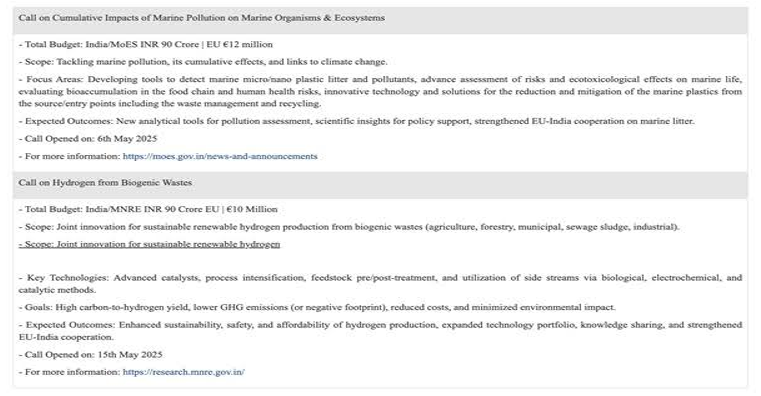Select the Hydrogen from Biogenic Wastes header
The height and width of the screenshot is (396, 761).
(380, 185)
